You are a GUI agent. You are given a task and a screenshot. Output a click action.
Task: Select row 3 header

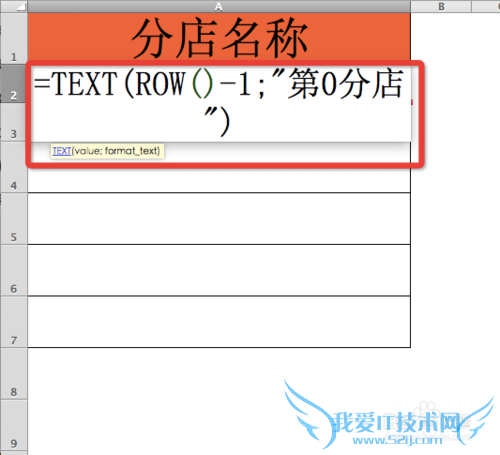pos(14,122)
